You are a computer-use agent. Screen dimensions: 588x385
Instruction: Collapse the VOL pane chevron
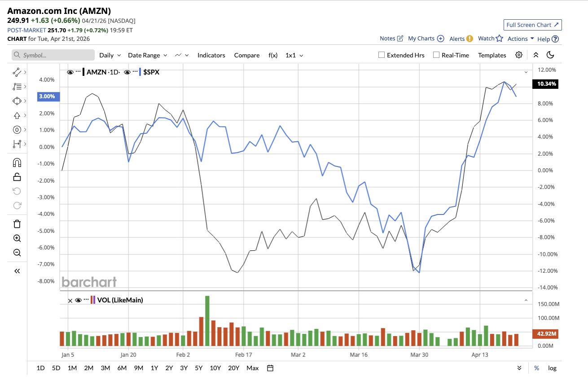point(526,300)
